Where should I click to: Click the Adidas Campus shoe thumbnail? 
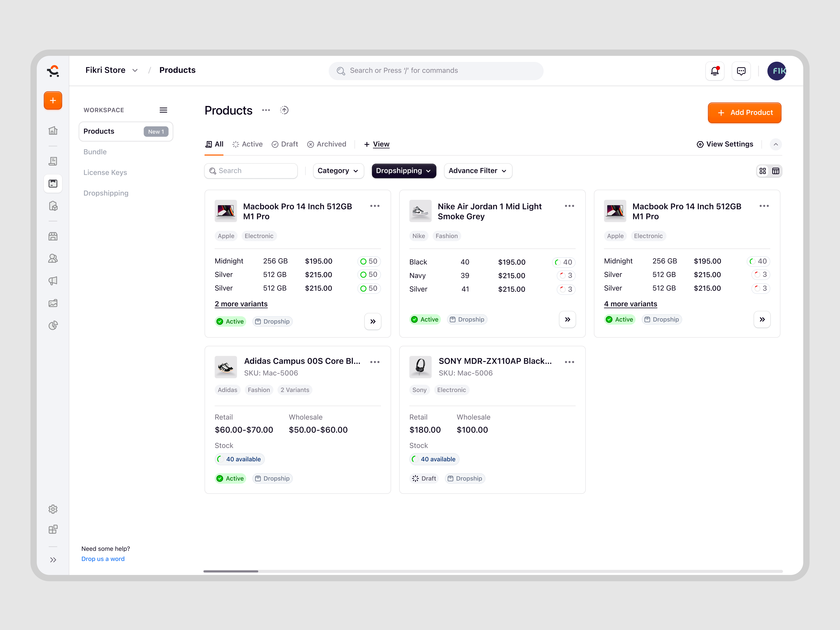[x=226, y=367]
